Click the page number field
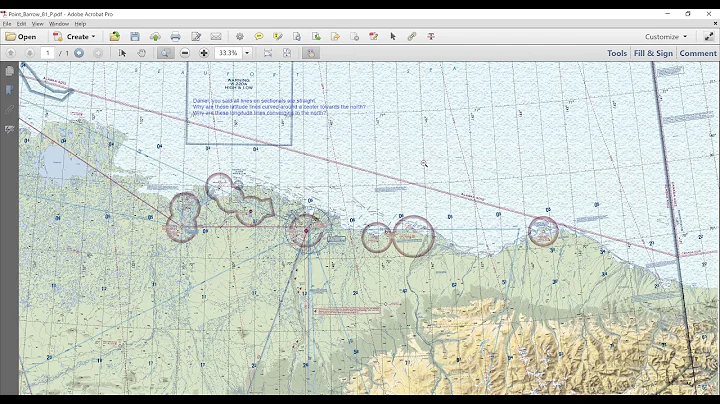The width and height of the screenshot is (720, 404). coord(47,53)
